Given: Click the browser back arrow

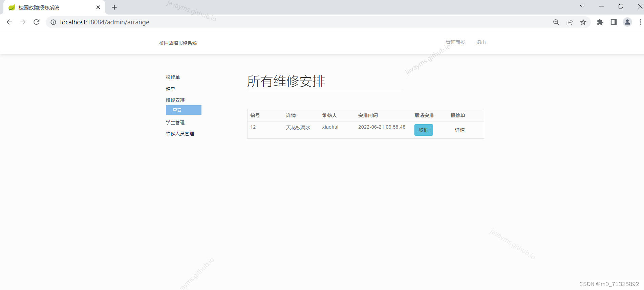Looking at the screenshot, I should click(x=9, y=22).
